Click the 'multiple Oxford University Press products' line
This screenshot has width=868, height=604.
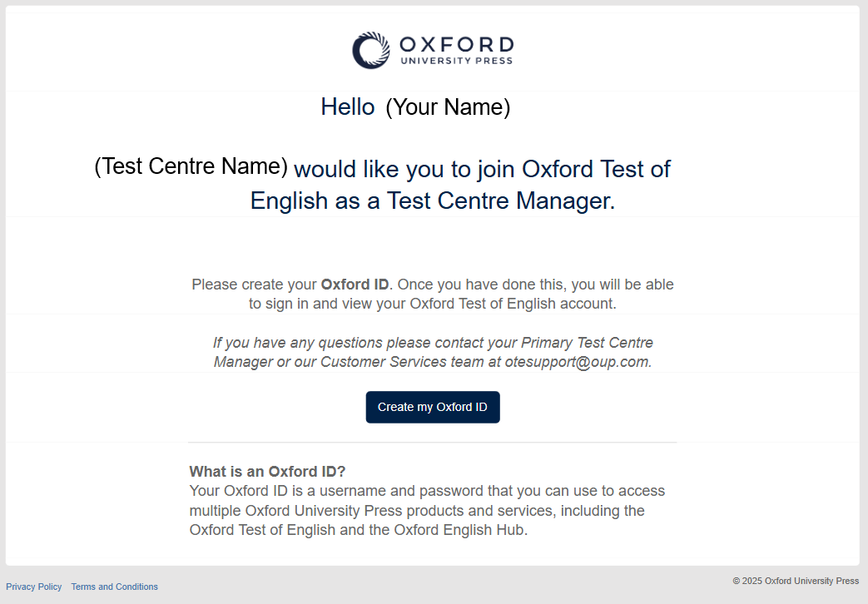pyautogui.click(x=416, y=510)
